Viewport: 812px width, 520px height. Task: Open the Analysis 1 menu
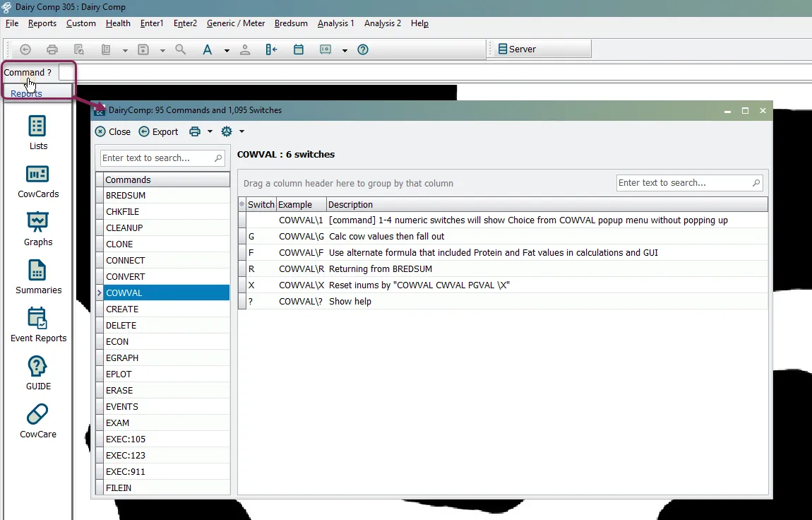tap(335, 23)
